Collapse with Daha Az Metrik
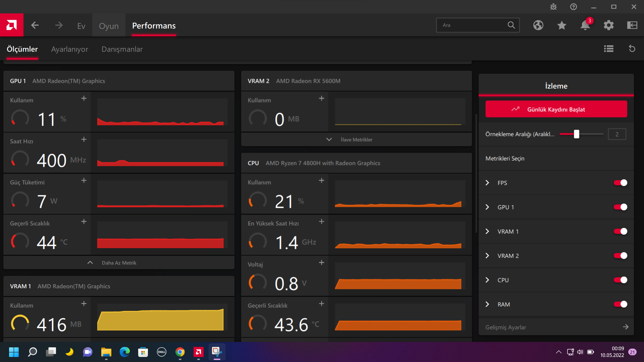Viewport: 644px width, 362px height. click(x=119, y=263)
